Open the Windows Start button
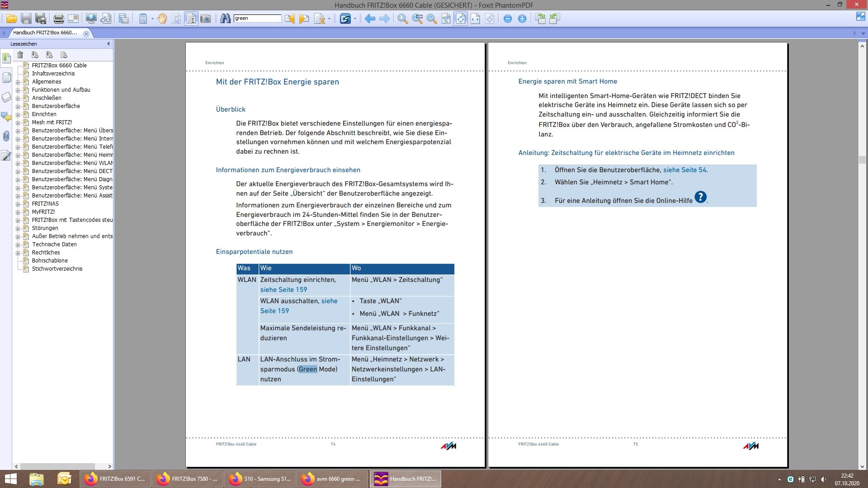 (11, 479)
